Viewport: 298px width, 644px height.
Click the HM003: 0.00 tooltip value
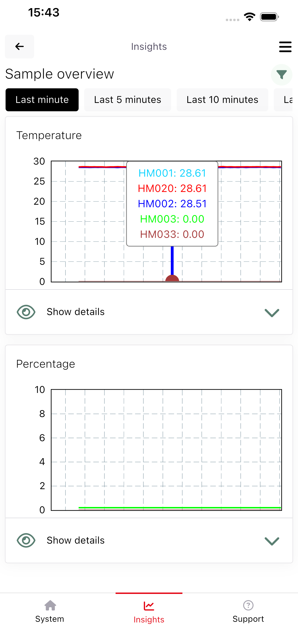172,219
